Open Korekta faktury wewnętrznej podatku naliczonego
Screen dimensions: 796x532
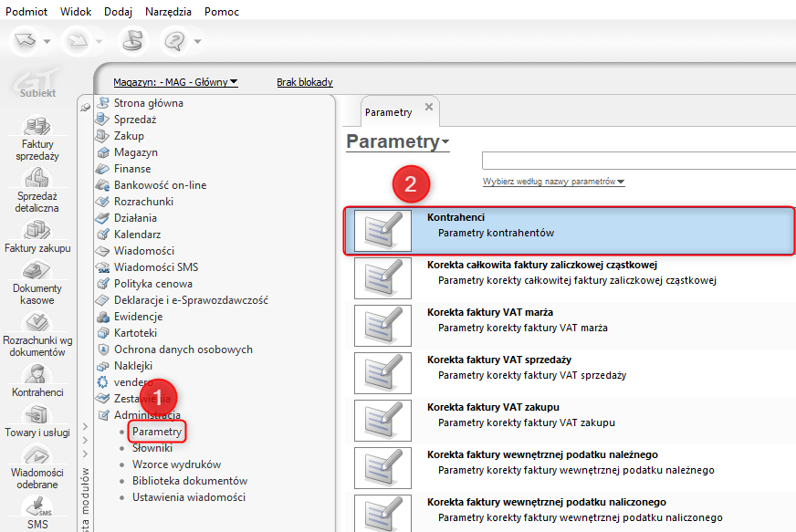(x=571, y=513)
